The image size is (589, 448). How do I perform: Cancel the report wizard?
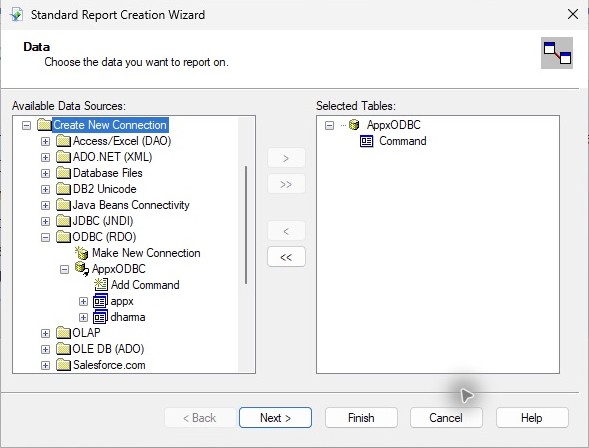pos(446,418)
